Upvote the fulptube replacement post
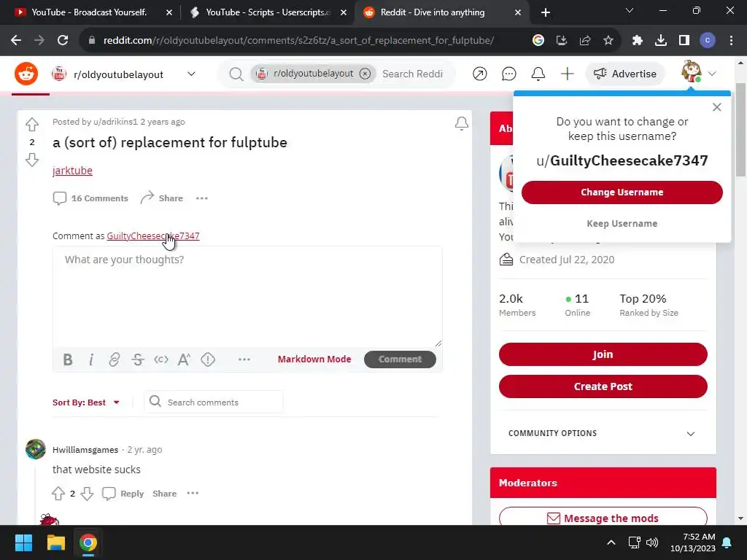747x560 pixels. (x=32, y=124)
